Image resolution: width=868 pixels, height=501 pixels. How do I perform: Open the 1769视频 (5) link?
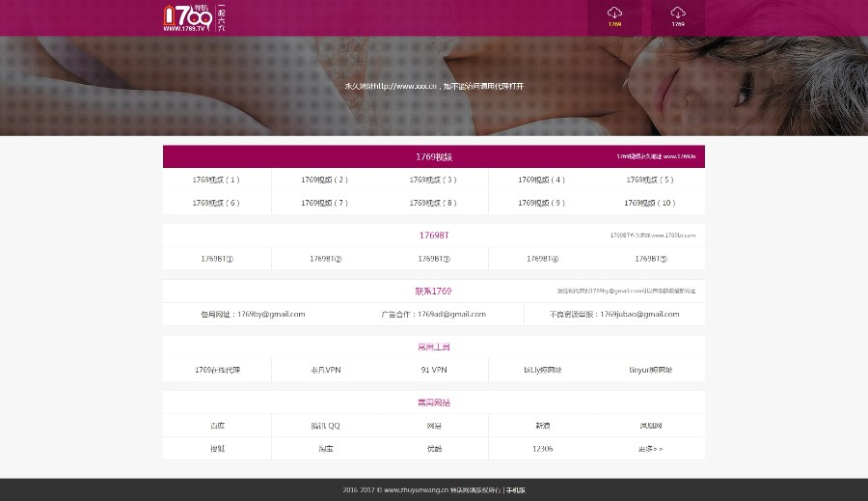pos(650,180)
